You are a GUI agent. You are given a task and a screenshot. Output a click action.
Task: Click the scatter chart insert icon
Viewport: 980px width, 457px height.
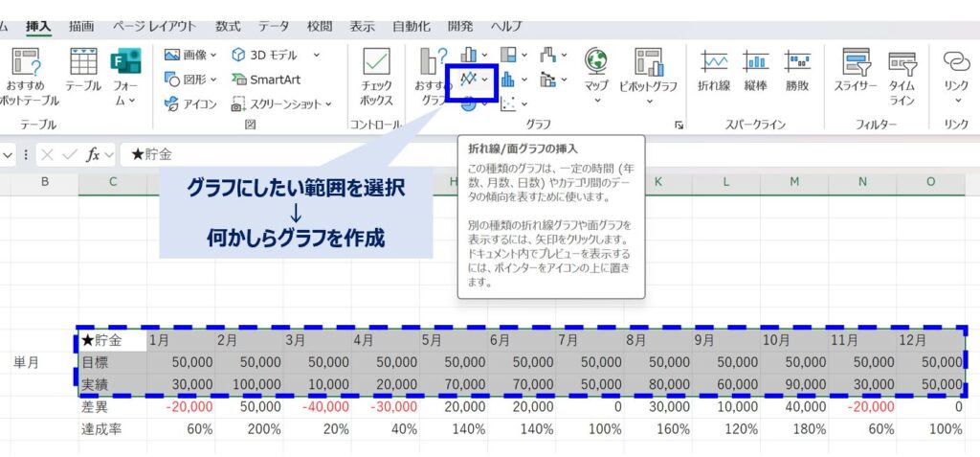tap(509, 103)
